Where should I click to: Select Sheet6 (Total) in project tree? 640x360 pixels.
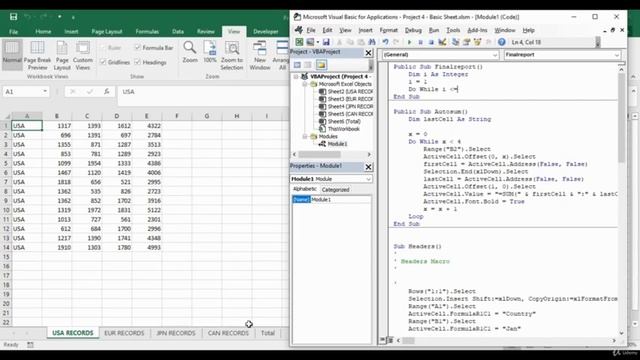[x=344, y=121]
